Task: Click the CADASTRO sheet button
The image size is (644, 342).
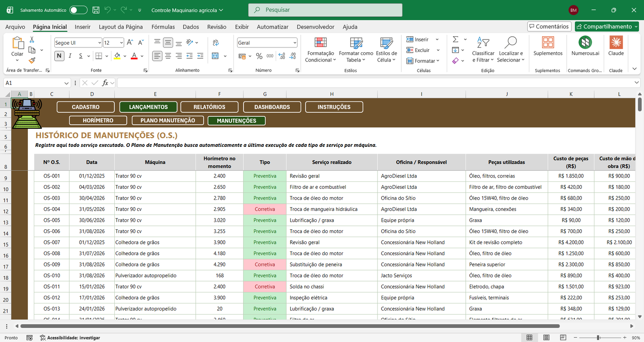Action: [86, 107]
